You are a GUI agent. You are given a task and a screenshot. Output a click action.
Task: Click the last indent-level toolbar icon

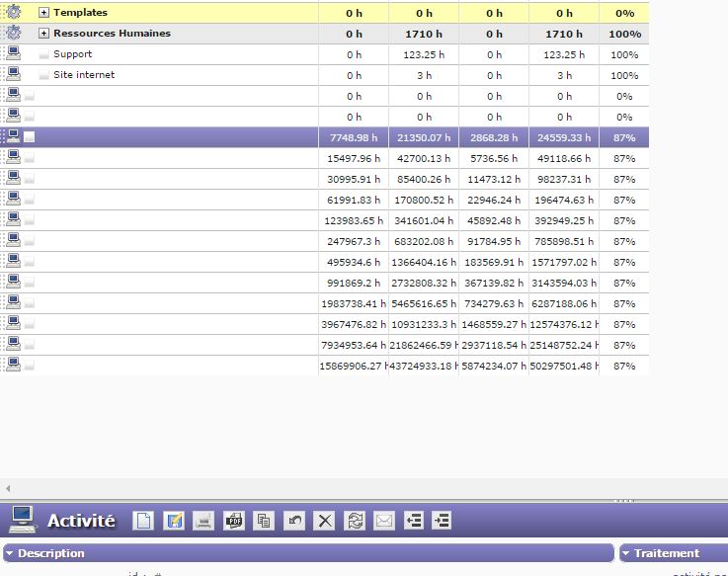point(442,521)
